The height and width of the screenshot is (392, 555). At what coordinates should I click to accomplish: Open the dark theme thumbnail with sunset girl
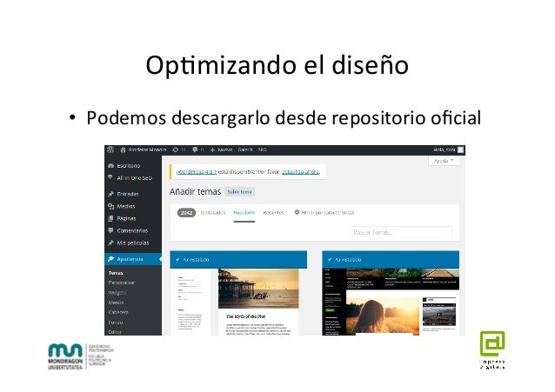click(391, 302)
